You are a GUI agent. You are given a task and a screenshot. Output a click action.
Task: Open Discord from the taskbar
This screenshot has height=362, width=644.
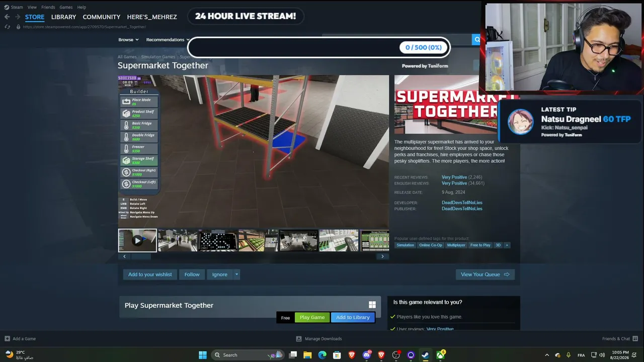point(367,355)
